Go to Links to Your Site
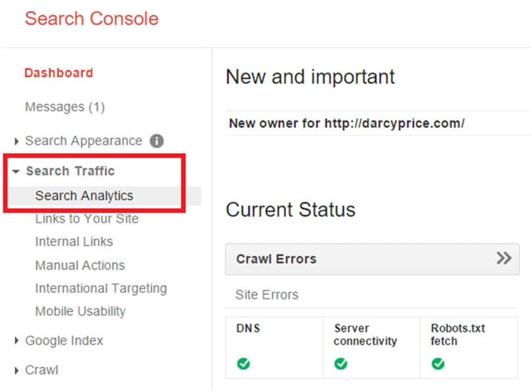Image resolution: width=532 pixels, height=392 pixels. pos(87,219)
